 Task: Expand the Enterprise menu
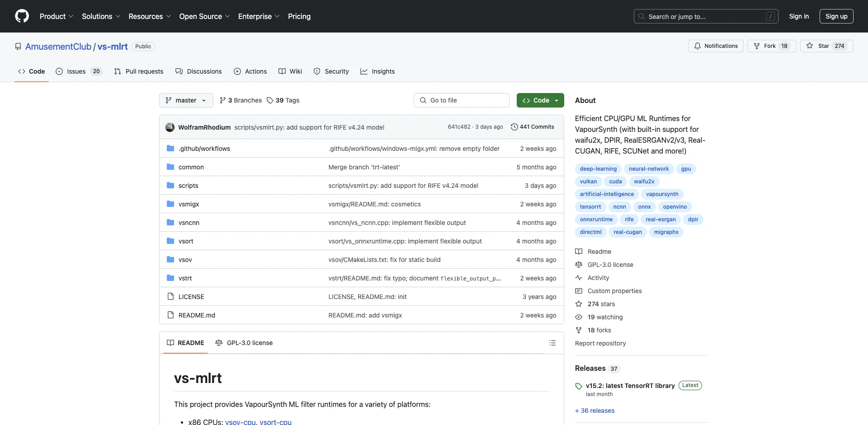point(259,16)
